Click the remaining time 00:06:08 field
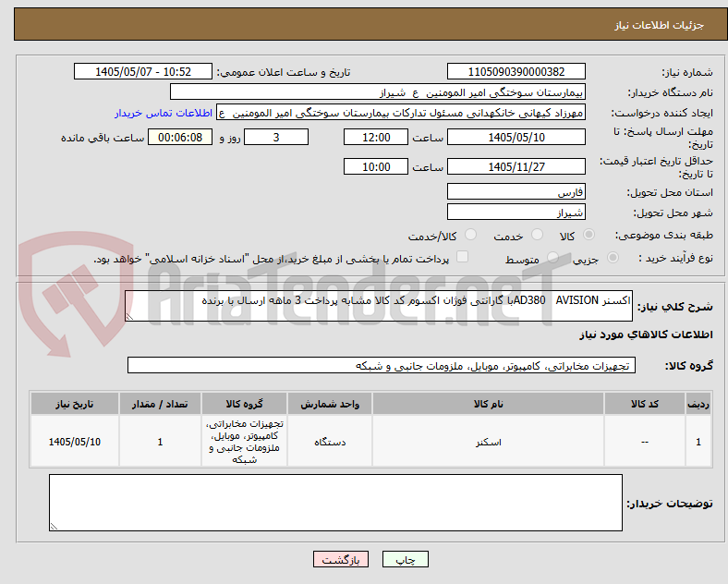The width and height of the screenshot is (728, 584). coord(180,138)
